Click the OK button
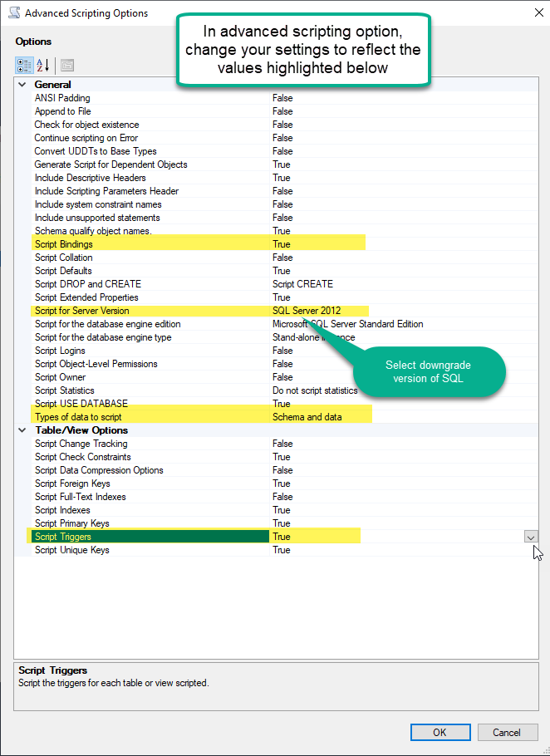Image resolution: width=550 pixels, height=756 pixels. (440, 732)
